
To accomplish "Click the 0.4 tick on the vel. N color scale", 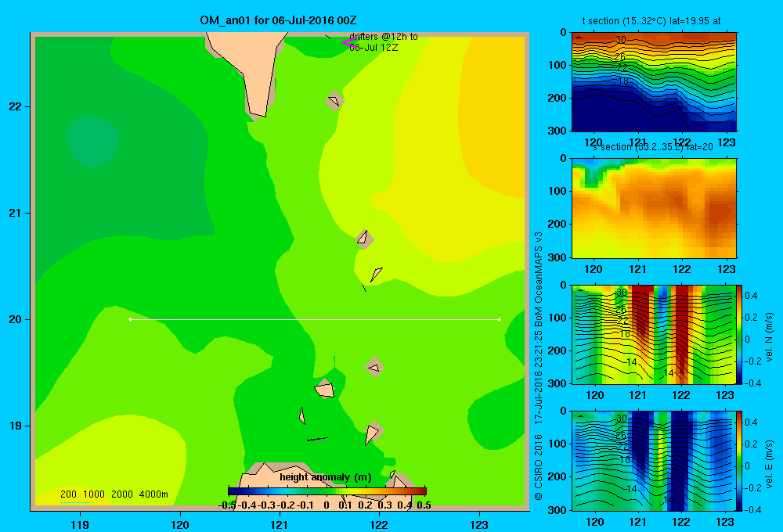I will [x=751, y=296].
